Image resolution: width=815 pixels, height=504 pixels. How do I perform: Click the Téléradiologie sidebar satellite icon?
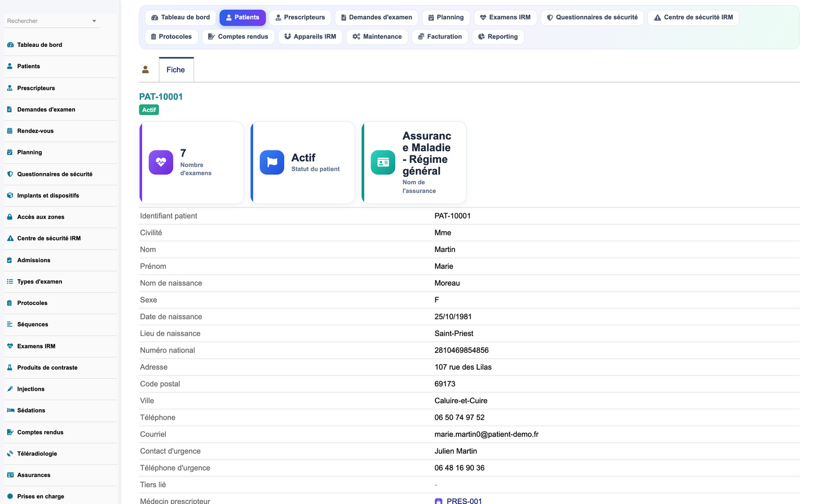[x=10, y=454]
